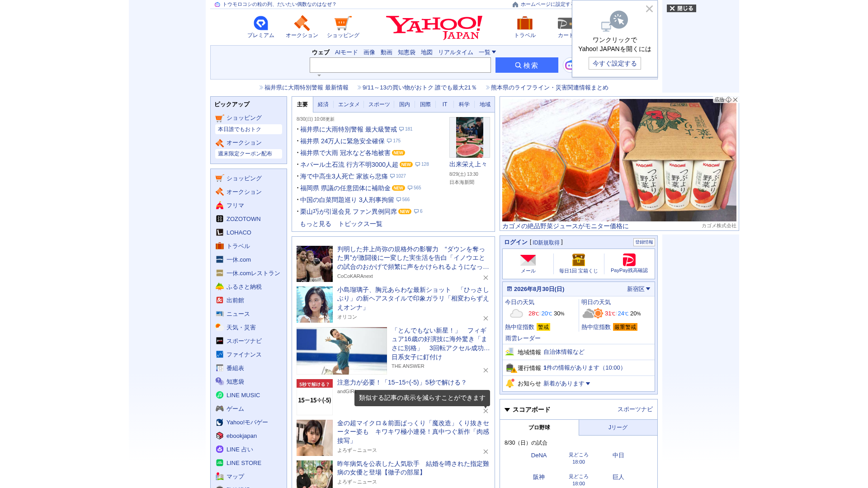Focus the web search input field
868x488 pixels.
pos(400,66)
